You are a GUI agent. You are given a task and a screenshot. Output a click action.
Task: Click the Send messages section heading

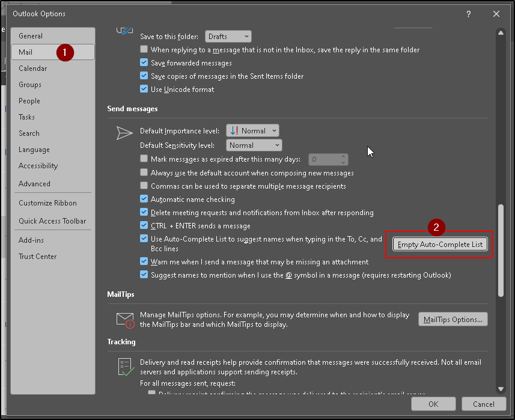click(x=132, y=109)
